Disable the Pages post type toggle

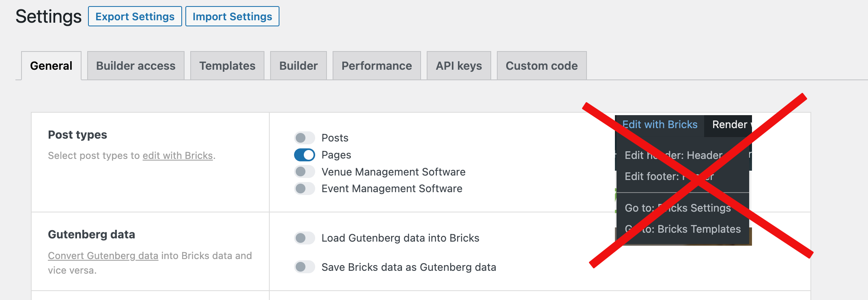pyautogui.click(x=304, y=155)
